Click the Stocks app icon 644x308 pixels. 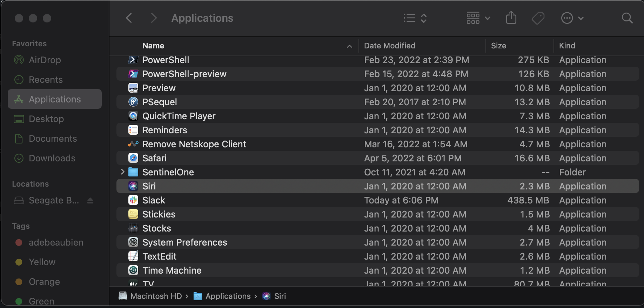[133, 228]
